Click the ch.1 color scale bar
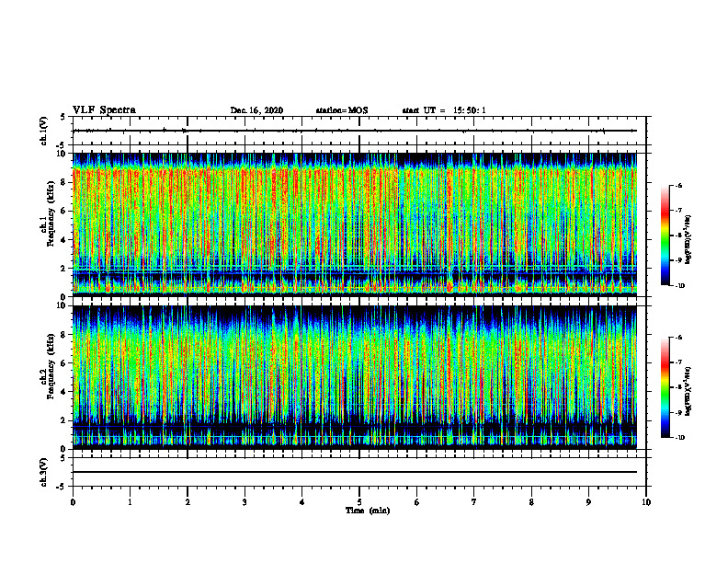Screen dimensions: 728x563 coord(665,236)
